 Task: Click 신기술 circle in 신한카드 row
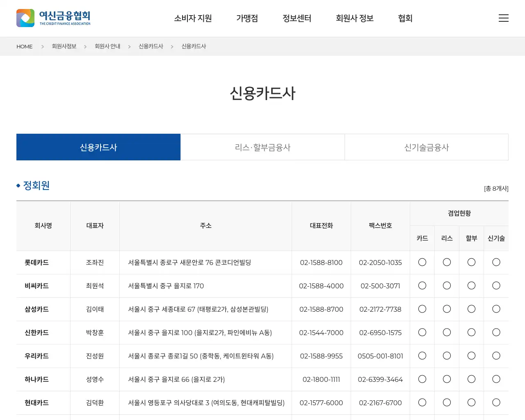(x=496, y=332)
